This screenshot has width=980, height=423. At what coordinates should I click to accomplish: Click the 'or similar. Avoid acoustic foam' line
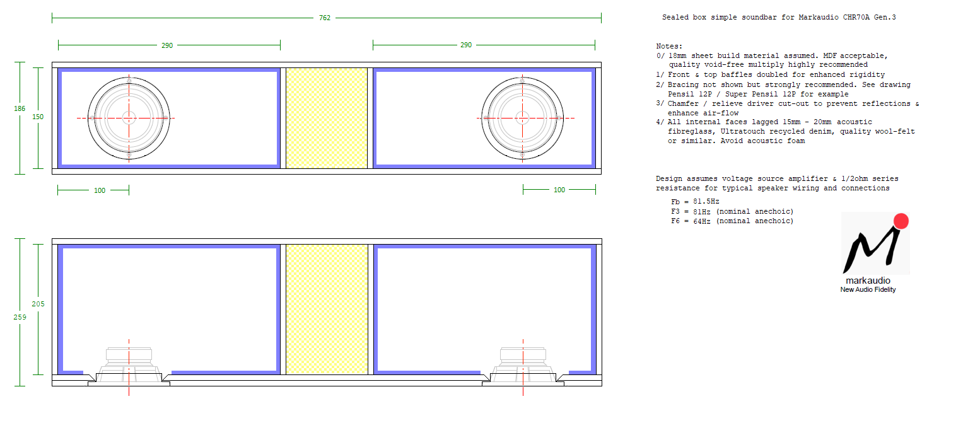coord(736,141)
